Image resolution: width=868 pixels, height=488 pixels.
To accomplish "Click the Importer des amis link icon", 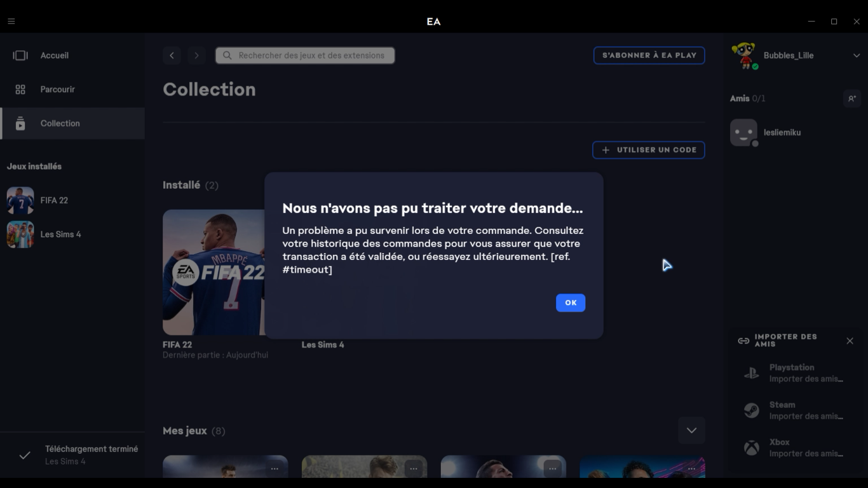I will 743,341.
